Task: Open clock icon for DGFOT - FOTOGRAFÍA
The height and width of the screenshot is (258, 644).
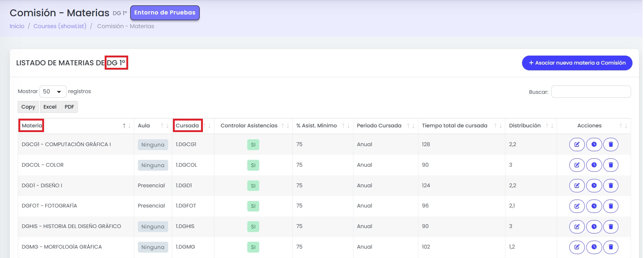Action: (x=594, y=206)
